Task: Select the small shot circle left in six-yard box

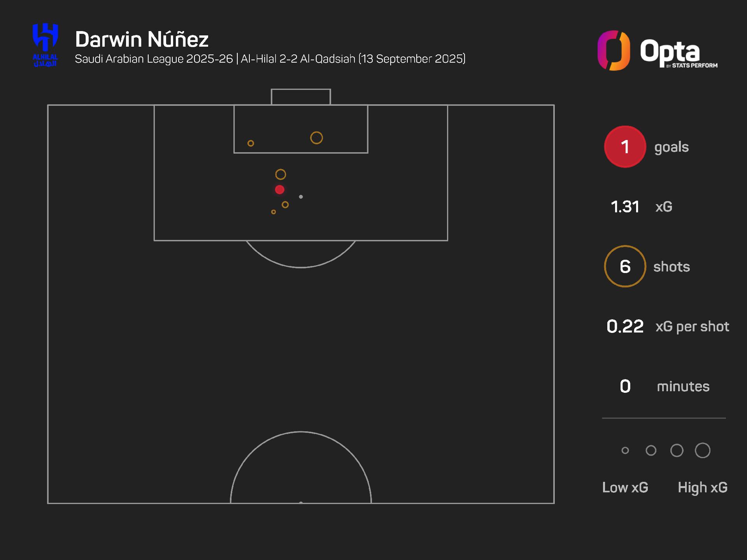Action: click(251, 143)
